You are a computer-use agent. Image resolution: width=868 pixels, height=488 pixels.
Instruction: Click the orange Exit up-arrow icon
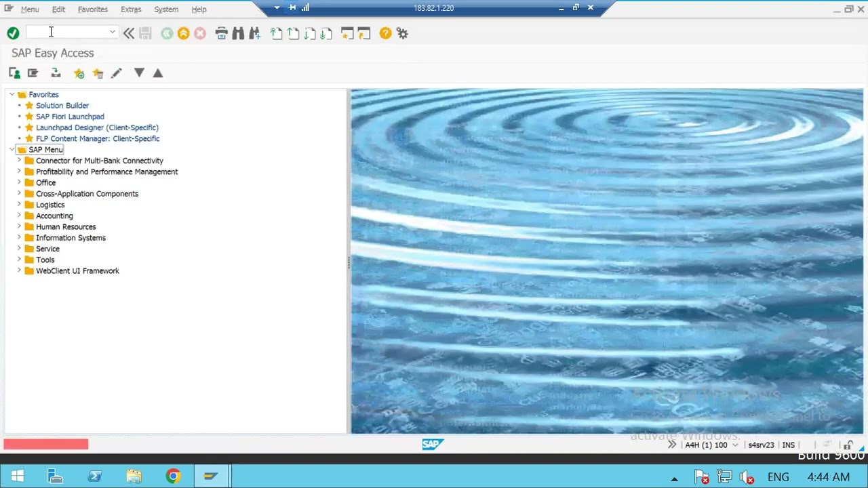pyautogui.click(x=183, y=33)
